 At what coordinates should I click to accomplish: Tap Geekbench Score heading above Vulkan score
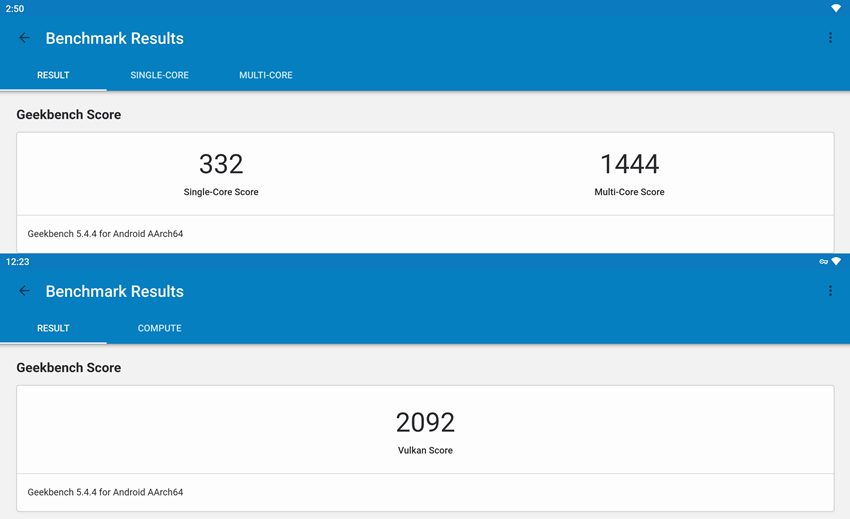pyautogui.click(x=69, y=368)
